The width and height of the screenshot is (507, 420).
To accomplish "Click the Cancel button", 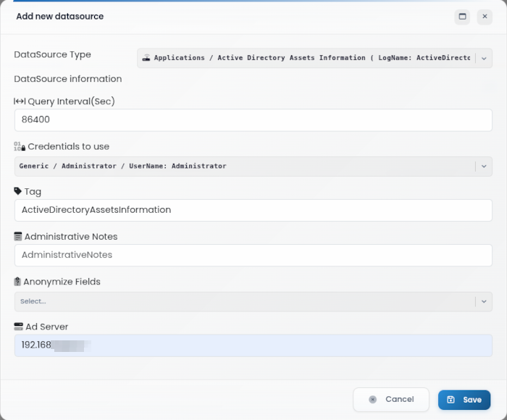I will coord(391,400).
